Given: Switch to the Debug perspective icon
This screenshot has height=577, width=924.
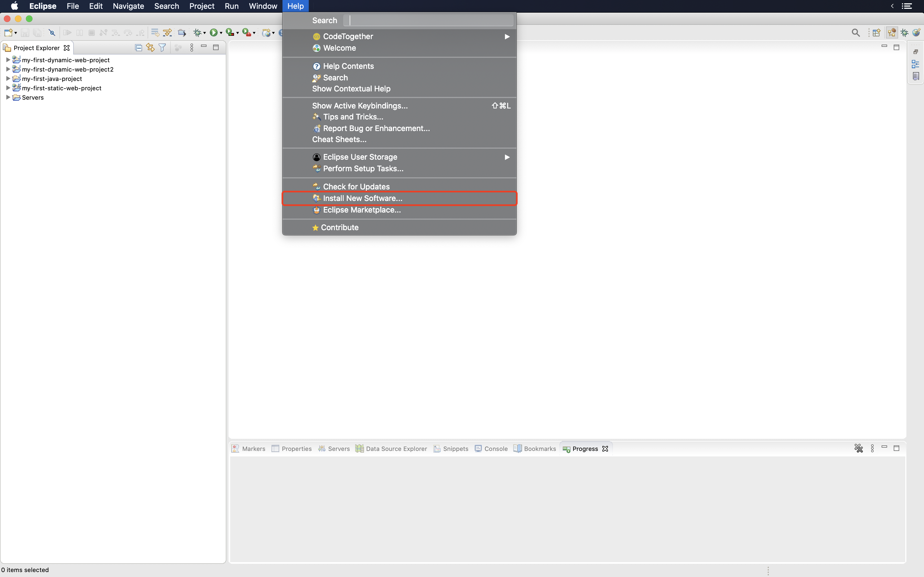Looking at the screenshot, I should click(904, 33).
